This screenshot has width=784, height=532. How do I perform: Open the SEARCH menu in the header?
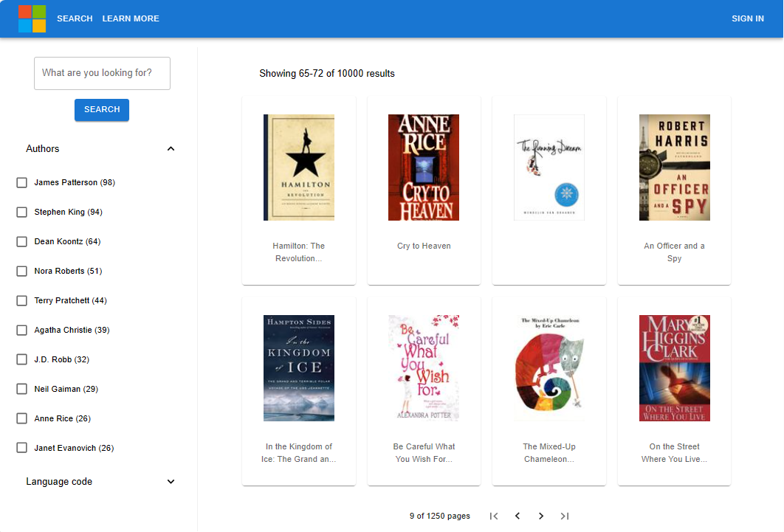pos(75,18)
